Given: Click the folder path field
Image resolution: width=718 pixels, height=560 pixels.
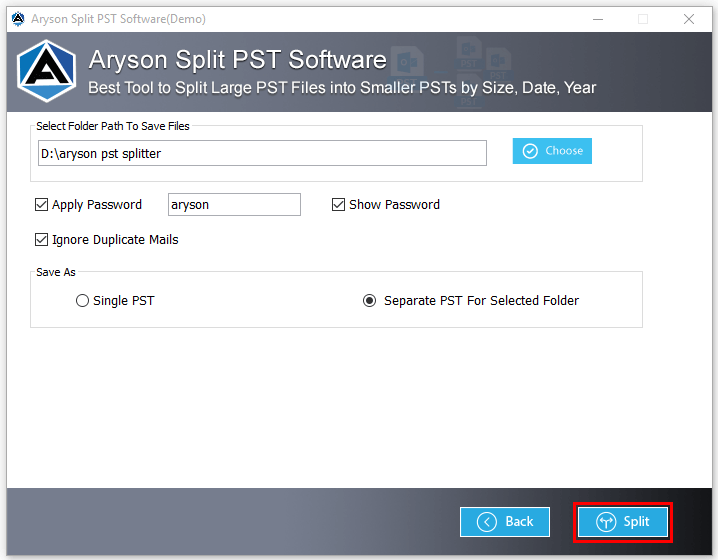Looking at the screenshot, I should (x=262, y=153).
